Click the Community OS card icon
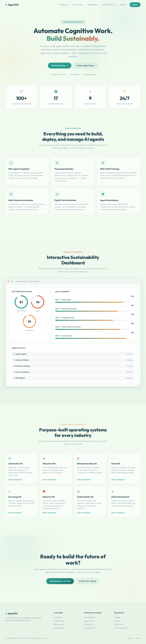Viewport: 146px width, 644px height. pyautogui.click(x=10, y=458)
